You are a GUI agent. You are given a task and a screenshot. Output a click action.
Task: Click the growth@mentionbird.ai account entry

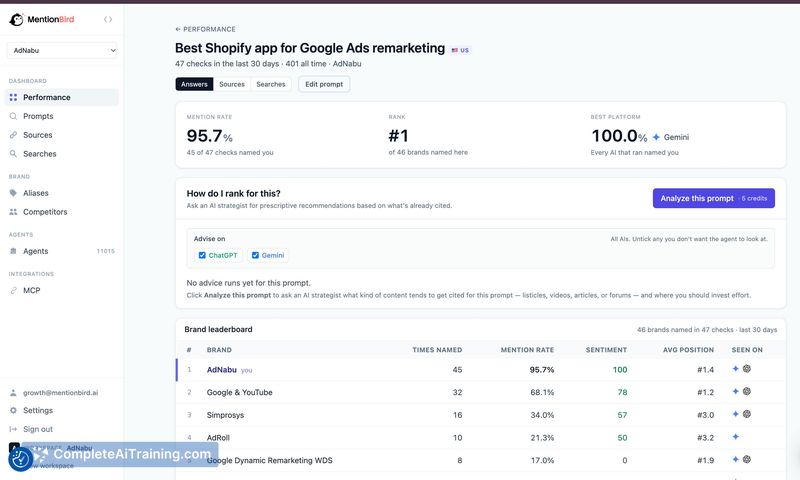point(60,393)
